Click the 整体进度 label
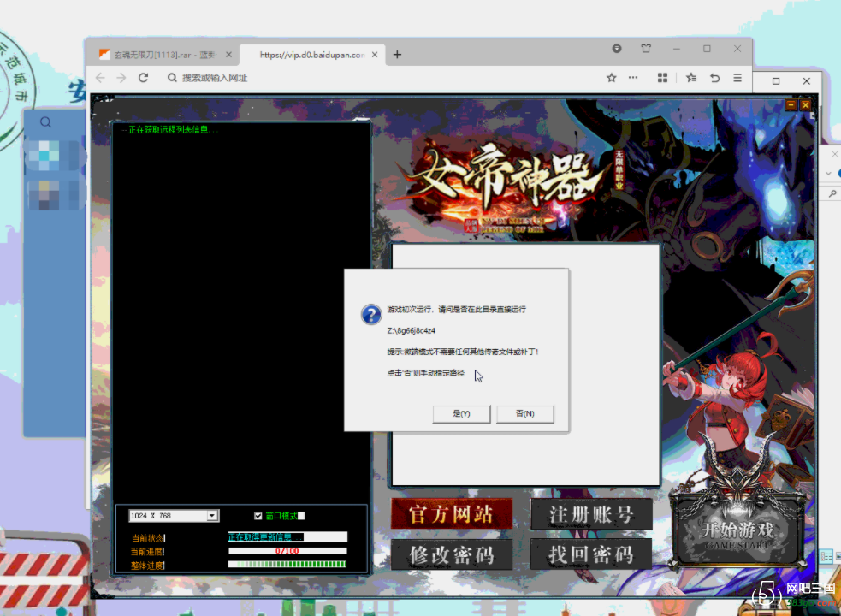Viewport: 841px width, 616px height. (x=148, y=565)
